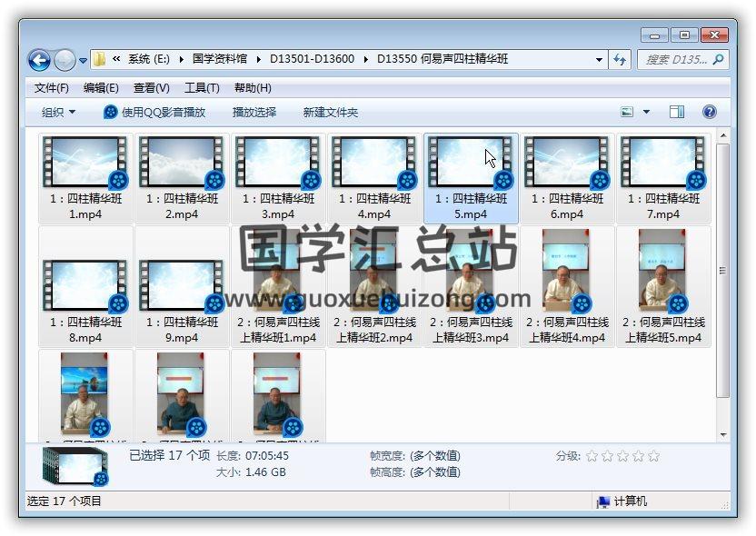Image resolution: width=756 pixels, height=536 pixels.
Task: Click the 计算机 icon in status bar
Action: 603,501
